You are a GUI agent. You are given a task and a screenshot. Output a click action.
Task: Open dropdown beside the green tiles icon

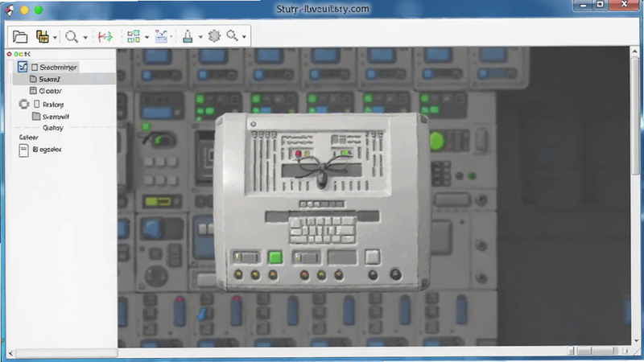click(x=147, y=38)
